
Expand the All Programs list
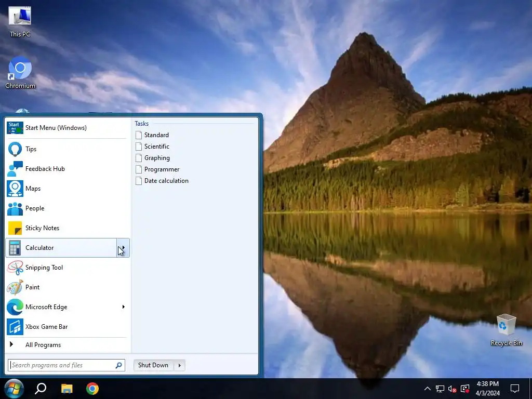(x=67, y=345)
